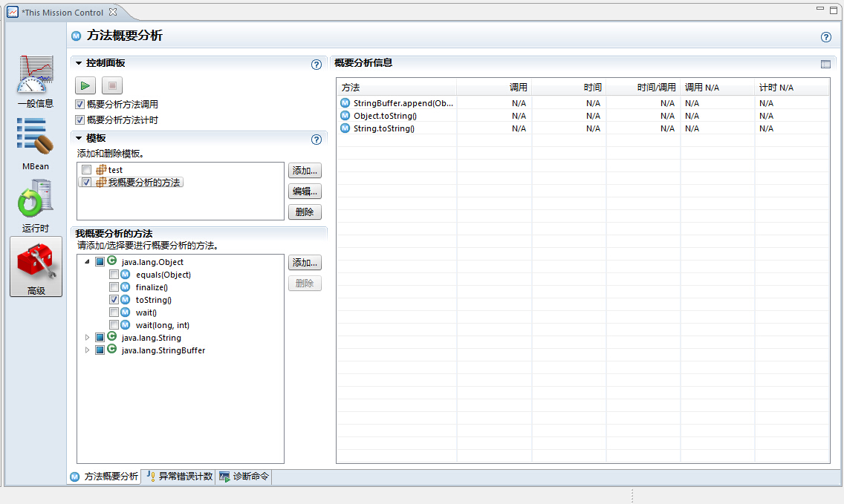Click the stop profiling square button
The width and height of the screenshot is (844, 504).
coord(111,85)
